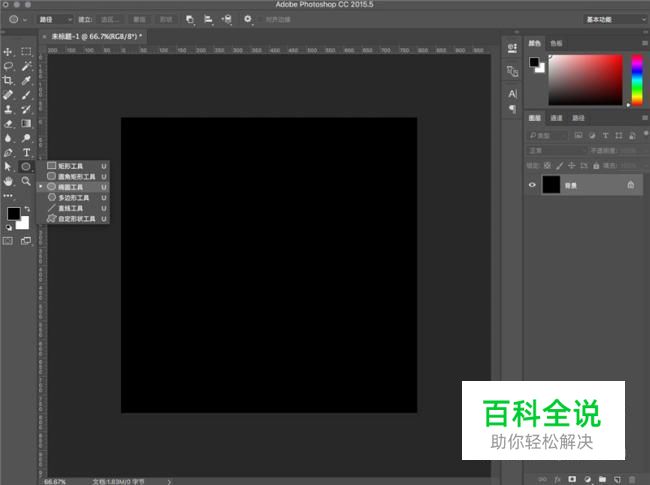The image size is (650, 485).
Task: Select the Type tool
Action: [27, 152]
